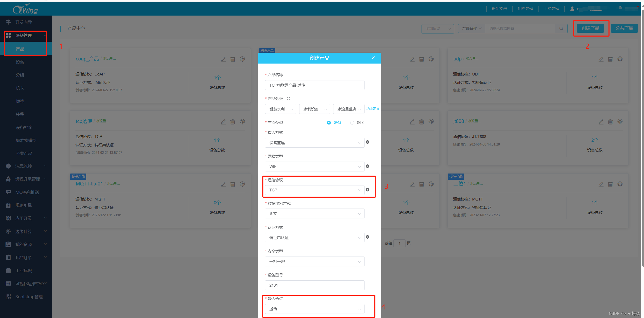
Task: Expand 消息流转 sidebar menu
Action: pos(26,166)
